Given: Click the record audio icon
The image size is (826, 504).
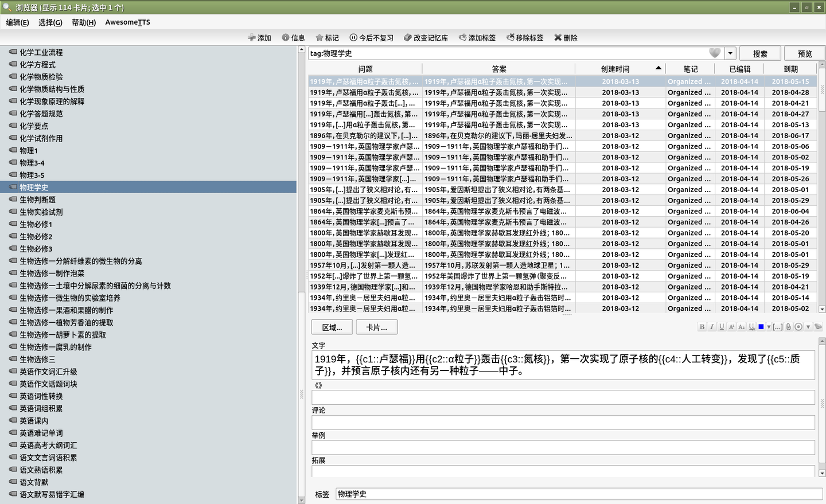Looking at the screenshot, I should (x=798, y=327).
